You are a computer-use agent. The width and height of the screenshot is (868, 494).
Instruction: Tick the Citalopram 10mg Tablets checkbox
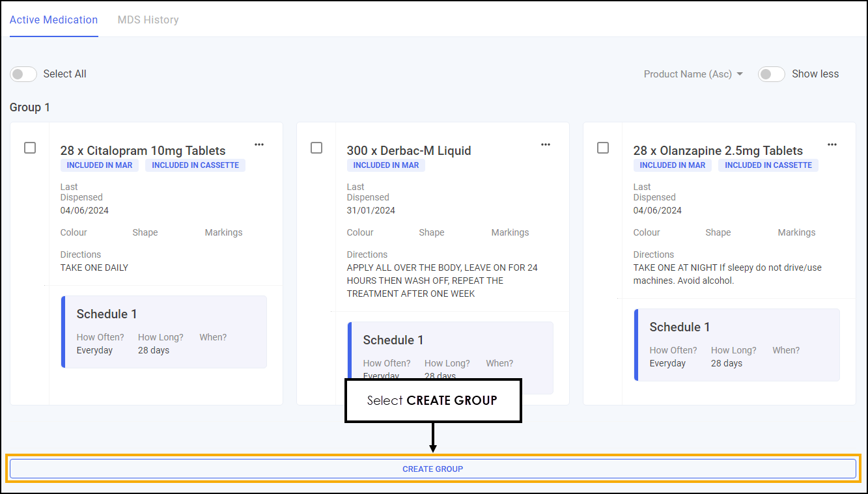30,148
